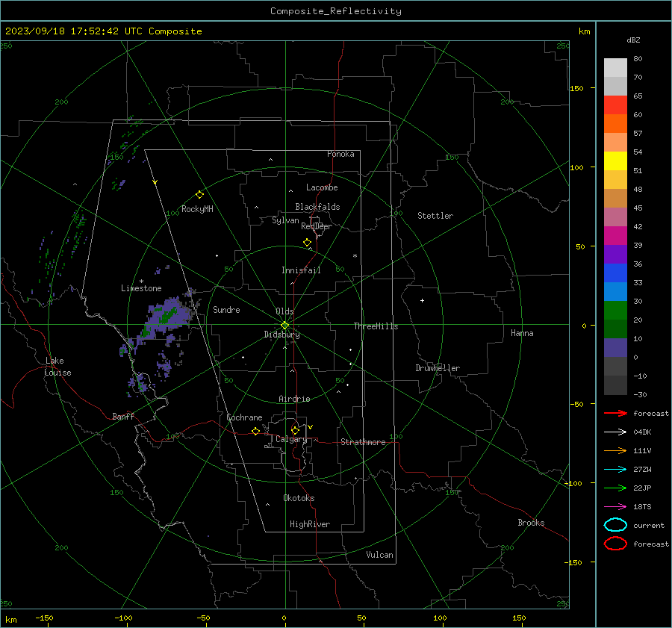Click the dBZ legend heading

point(633,40)
